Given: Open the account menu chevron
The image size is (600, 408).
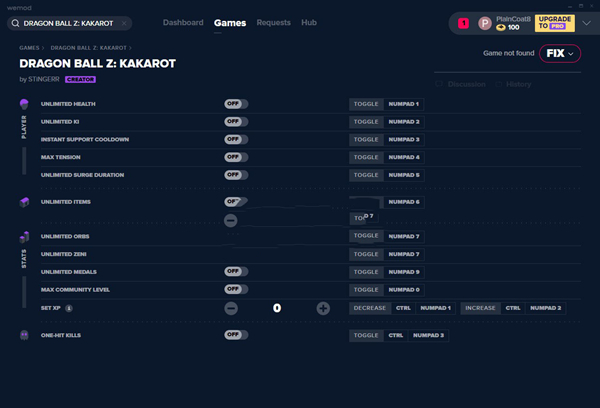Looking at the screenshot, I should click(x=586, y=23).
